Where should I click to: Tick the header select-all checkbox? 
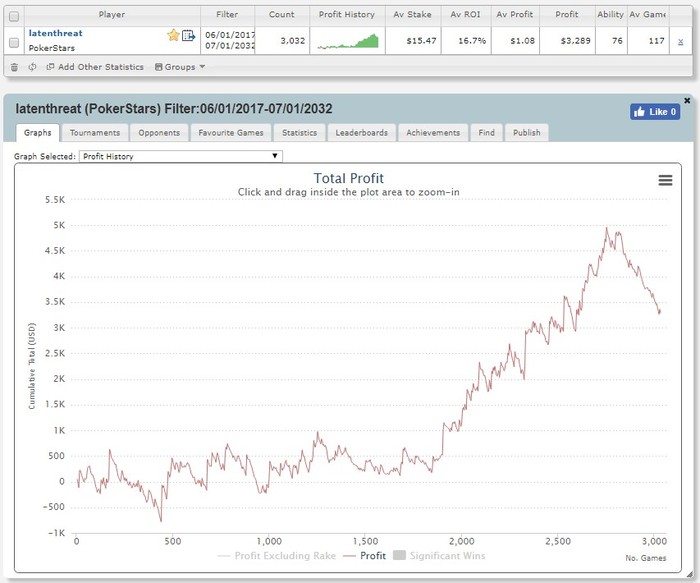coord(14,17)
